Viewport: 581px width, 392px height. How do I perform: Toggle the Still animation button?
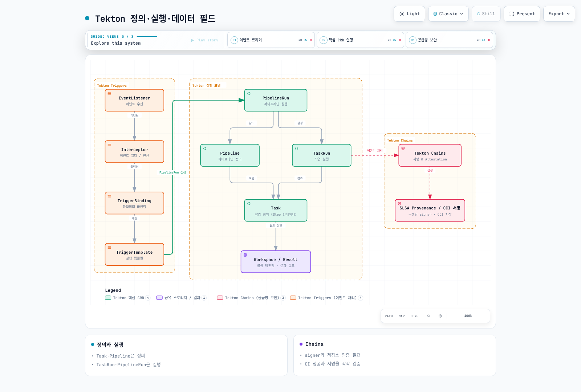click(486, 14)
